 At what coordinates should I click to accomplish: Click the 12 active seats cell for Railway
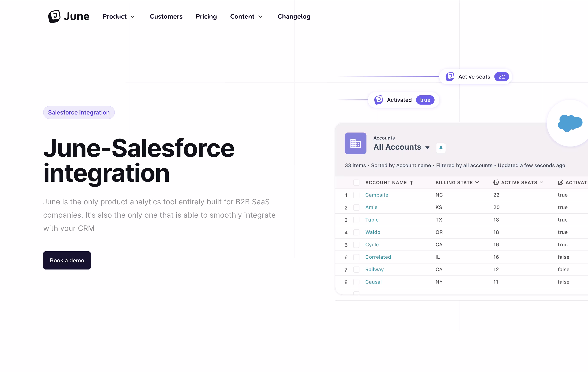point(496,269)
